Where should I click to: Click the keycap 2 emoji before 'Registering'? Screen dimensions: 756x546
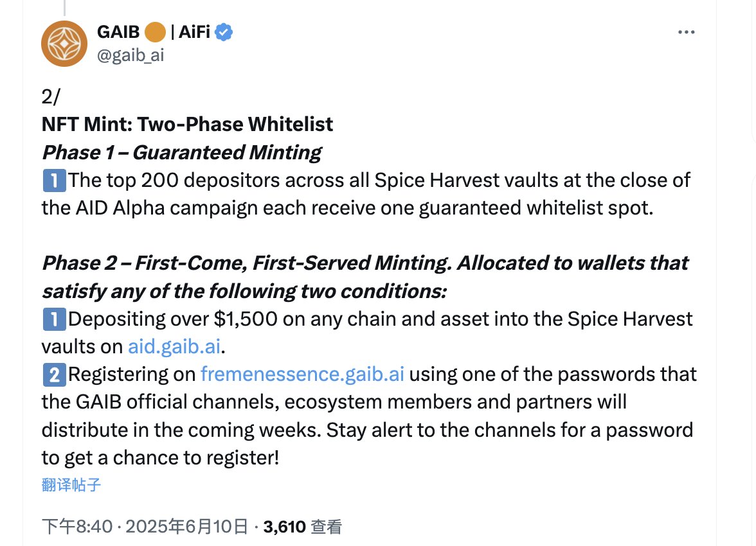(x=54, y=375)
